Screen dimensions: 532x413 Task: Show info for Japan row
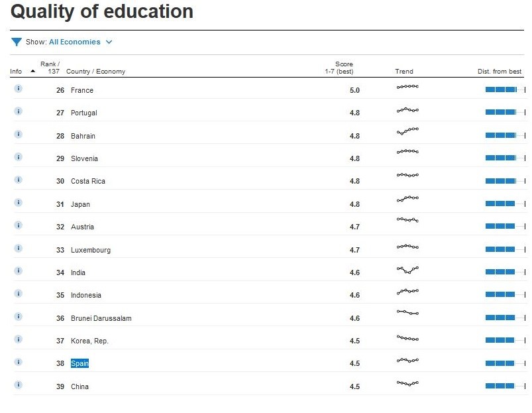tap(18, 202)
